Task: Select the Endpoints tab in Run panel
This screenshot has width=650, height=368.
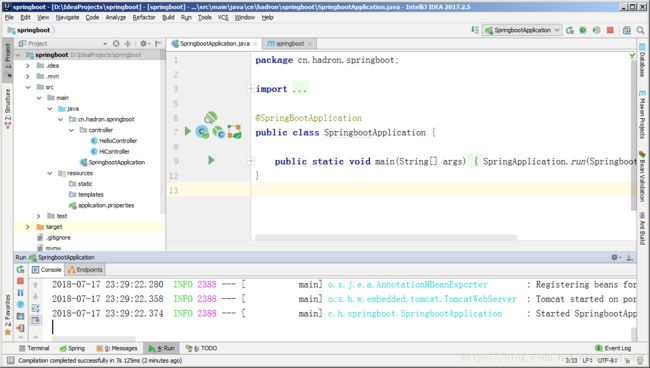Action: coord(85,270)
